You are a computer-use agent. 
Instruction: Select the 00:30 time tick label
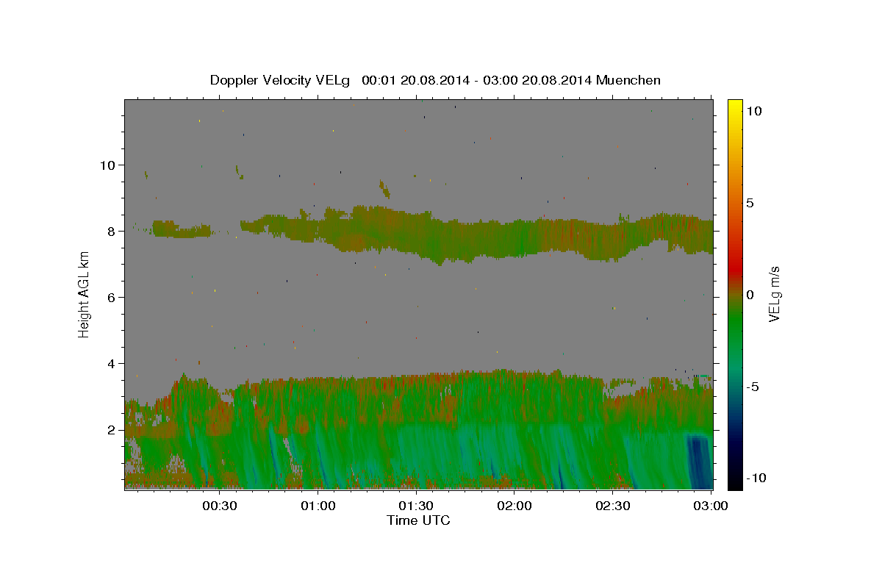[220, 506]
